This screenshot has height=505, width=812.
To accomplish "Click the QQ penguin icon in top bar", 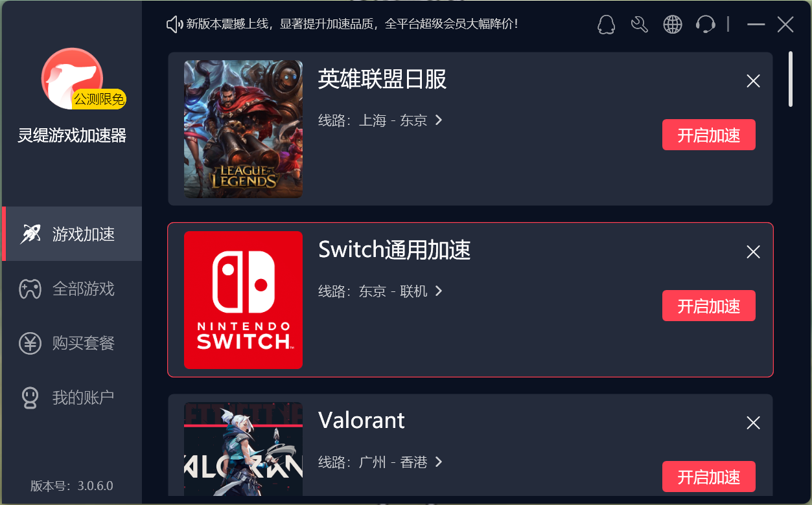I will click(x=606, y=25).
